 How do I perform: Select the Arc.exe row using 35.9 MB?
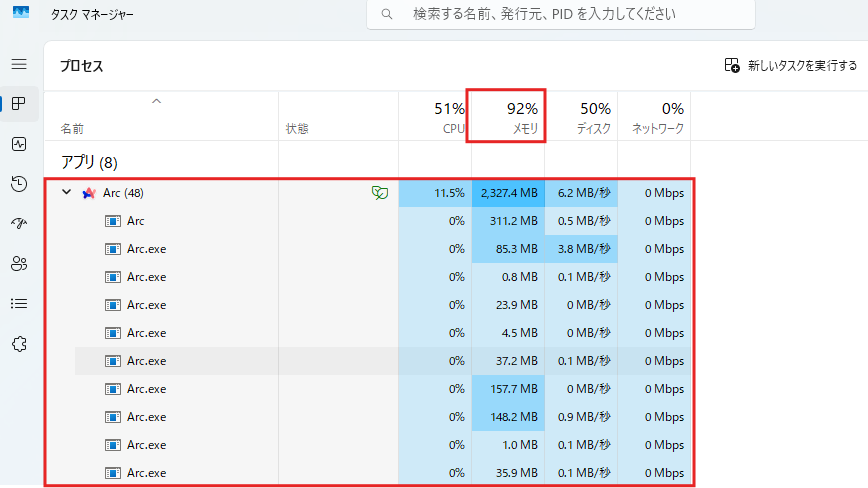370,473
